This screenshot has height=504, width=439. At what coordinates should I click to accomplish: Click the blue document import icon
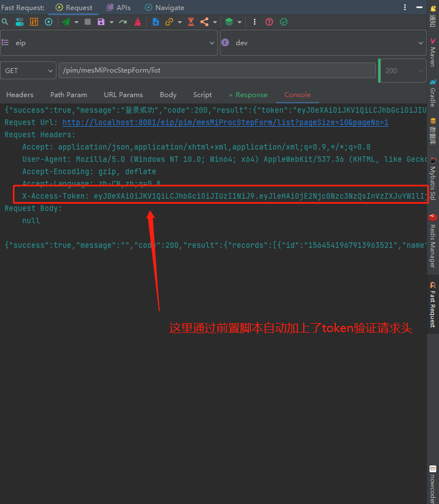[x=156, y=22]
